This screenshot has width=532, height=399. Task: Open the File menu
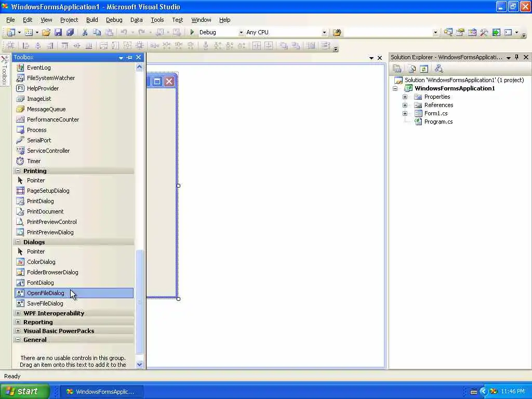10,20
